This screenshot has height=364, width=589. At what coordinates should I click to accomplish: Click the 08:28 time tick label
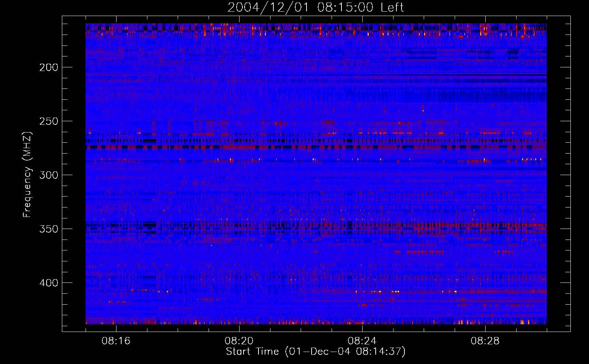[x=485, y=341]
